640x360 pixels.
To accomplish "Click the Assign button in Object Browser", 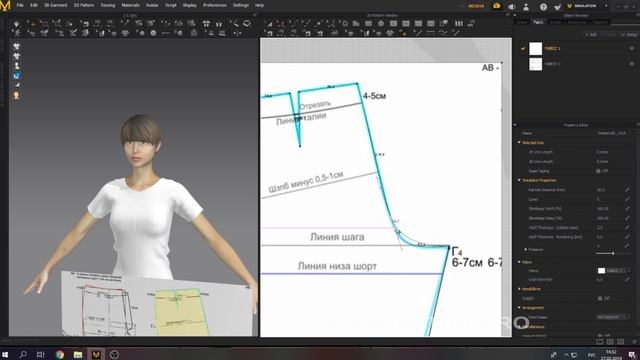I will (629, 35).
